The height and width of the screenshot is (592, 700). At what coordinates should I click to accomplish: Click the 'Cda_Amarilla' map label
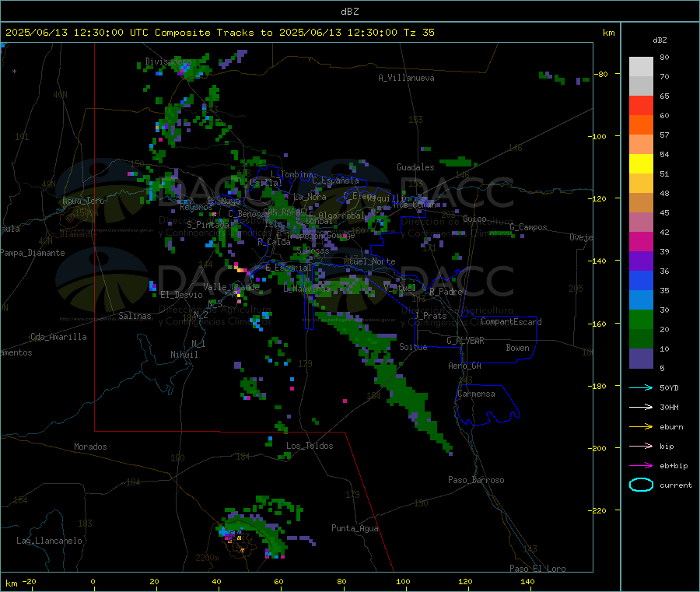point(58,337)
